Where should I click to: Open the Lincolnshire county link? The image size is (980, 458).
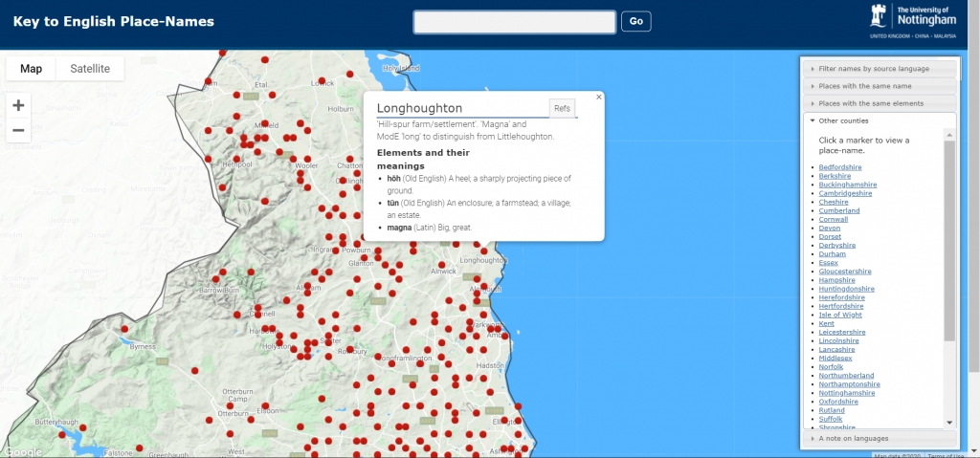pos(838,341)
